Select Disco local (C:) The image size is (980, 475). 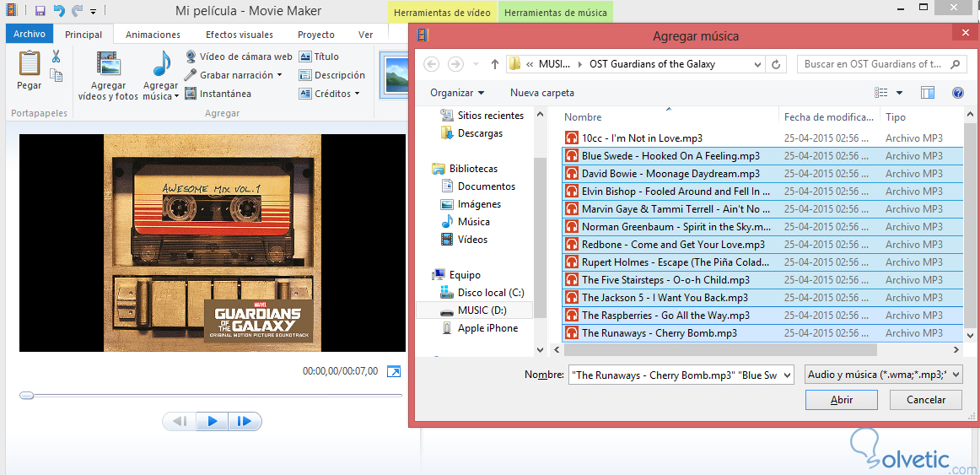point(482,293)
